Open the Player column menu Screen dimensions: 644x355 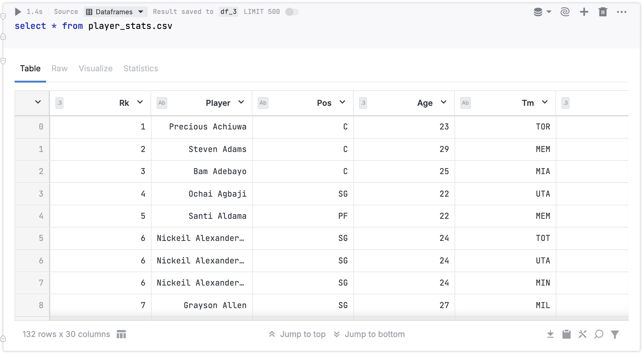pos(241,102)
